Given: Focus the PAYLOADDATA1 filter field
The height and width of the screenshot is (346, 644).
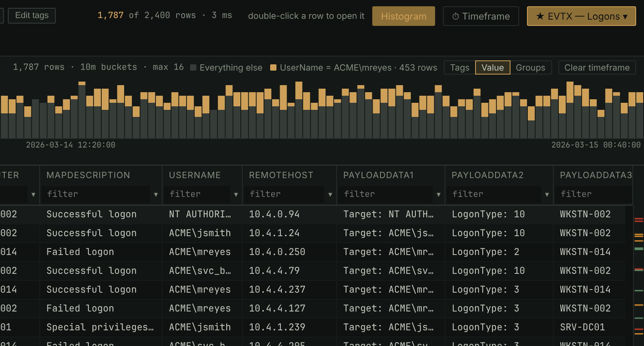Looking at the screenshot, I should pos(386,194).
